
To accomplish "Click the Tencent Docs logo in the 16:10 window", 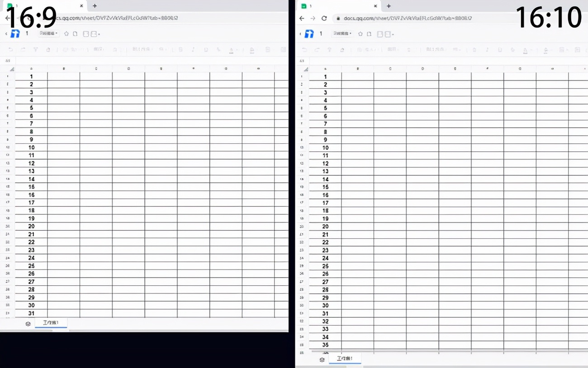I will click(x=309, y=34).
